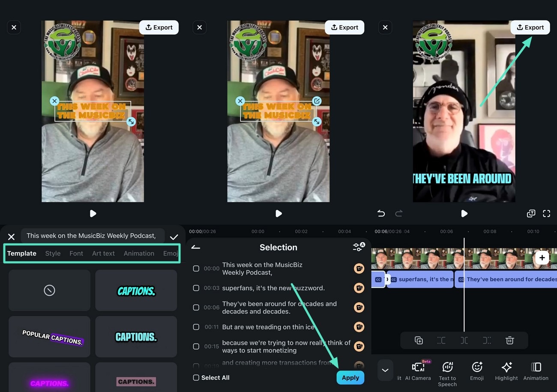Click the caption resize handle in the middle panel
This screenshot has height=392, width=557.
tap(317, 122)
